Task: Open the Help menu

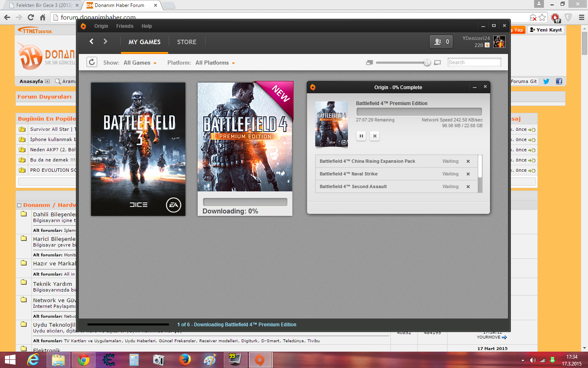Action: point(147,26)
